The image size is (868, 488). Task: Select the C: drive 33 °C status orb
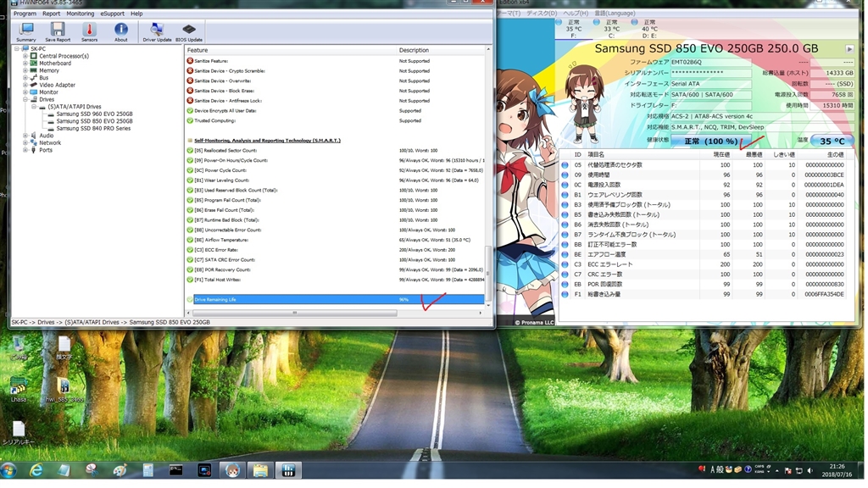(x=596, y=22)
